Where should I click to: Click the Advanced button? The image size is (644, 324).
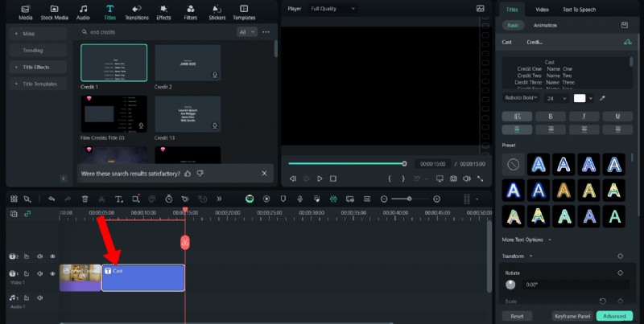[614, 316]
